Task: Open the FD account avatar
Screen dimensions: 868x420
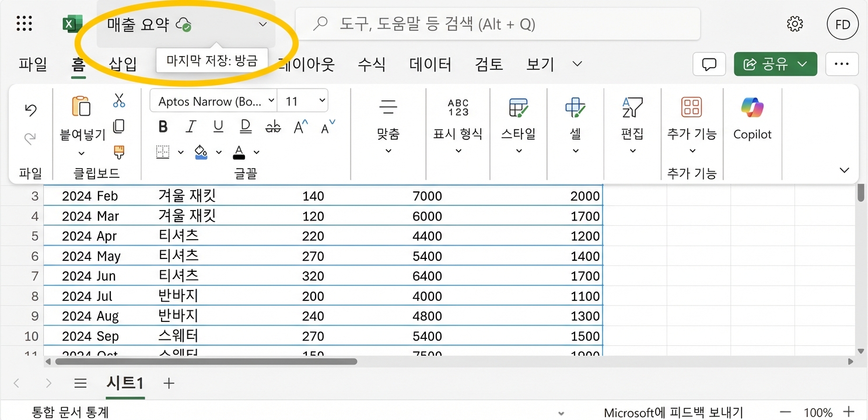Action: pos(842,24)
